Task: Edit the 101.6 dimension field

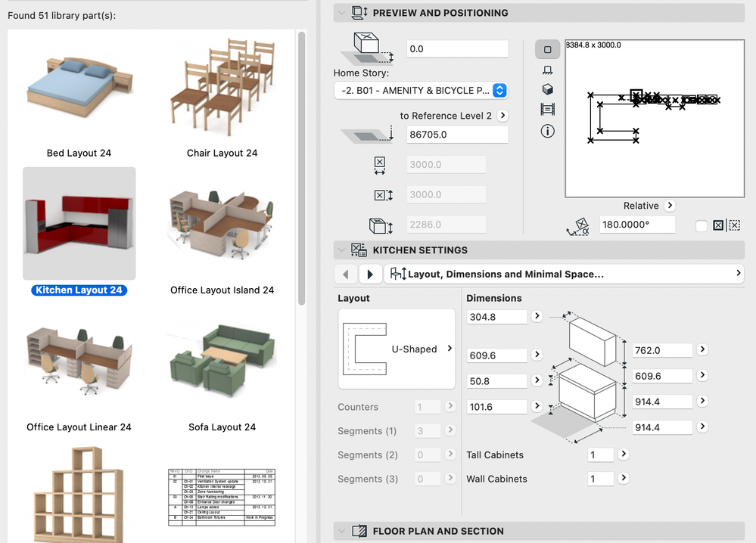Action: (496, 407)
